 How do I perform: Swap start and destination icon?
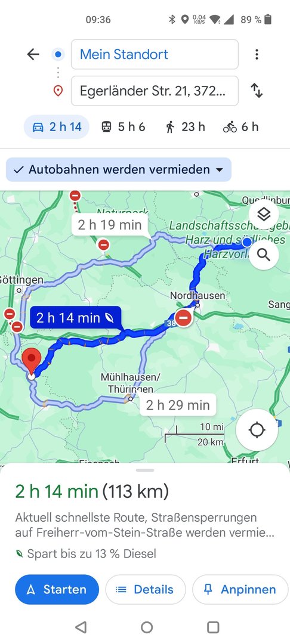(257, 91)
